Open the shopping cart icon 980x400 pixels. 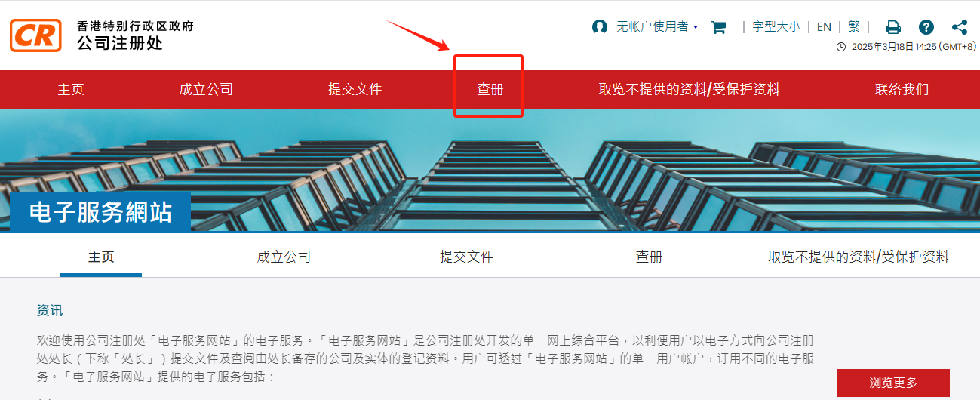[x=718, y=27]
